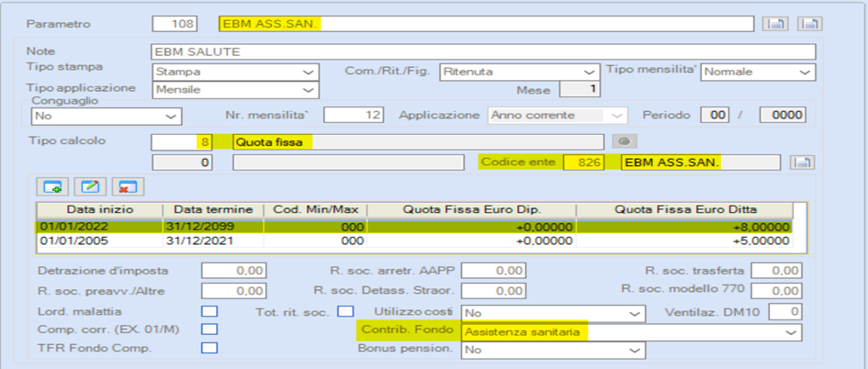Click the Quota fissa description field
The image size is (868, 369).
418,142
